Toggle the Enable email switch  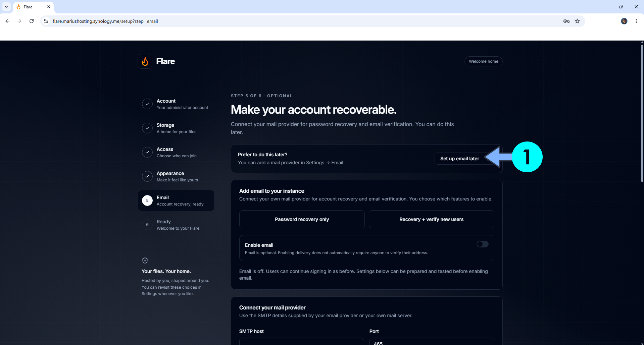pos(483,244)
